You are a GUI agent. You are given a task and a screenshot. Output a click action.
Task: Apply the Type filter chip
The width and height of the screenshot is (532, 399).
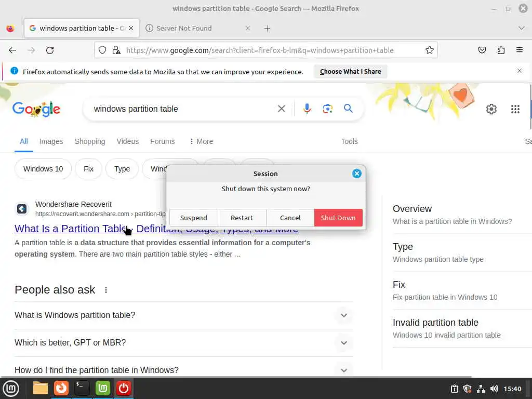122,169
